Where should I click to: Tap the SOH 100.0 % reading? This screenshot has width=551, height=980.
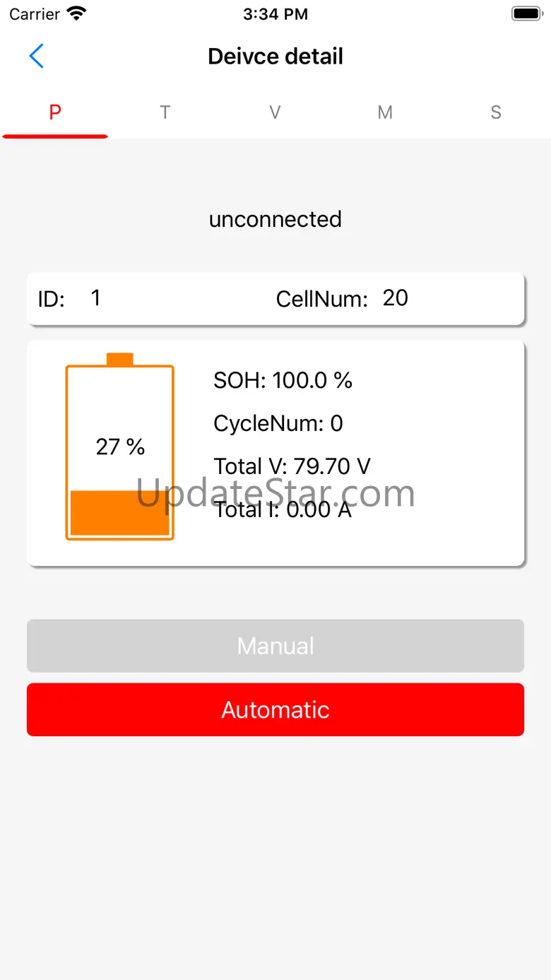[283, 381]
